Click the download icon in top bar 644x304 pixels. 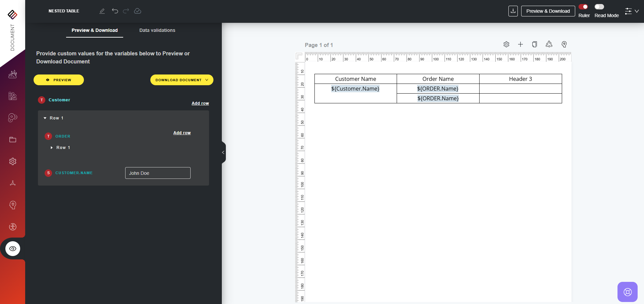click(x=513, y=11)
